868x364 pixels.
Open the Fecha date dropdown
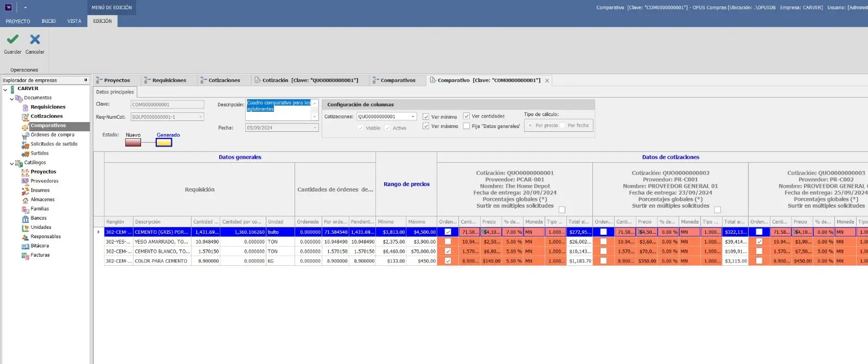[x=315, y=128]
